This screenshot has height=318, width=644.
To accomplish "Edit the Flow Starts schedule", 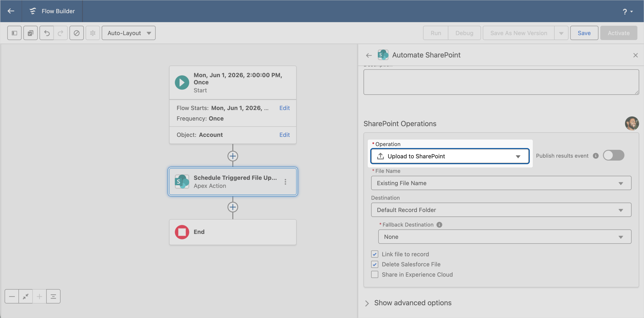I will 285,108.
